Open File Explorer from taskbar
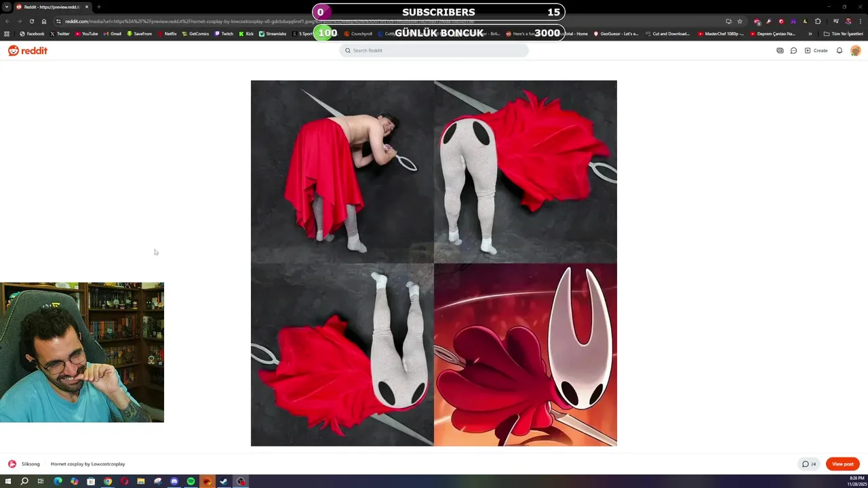868x488 pixels. pos(141,481)
